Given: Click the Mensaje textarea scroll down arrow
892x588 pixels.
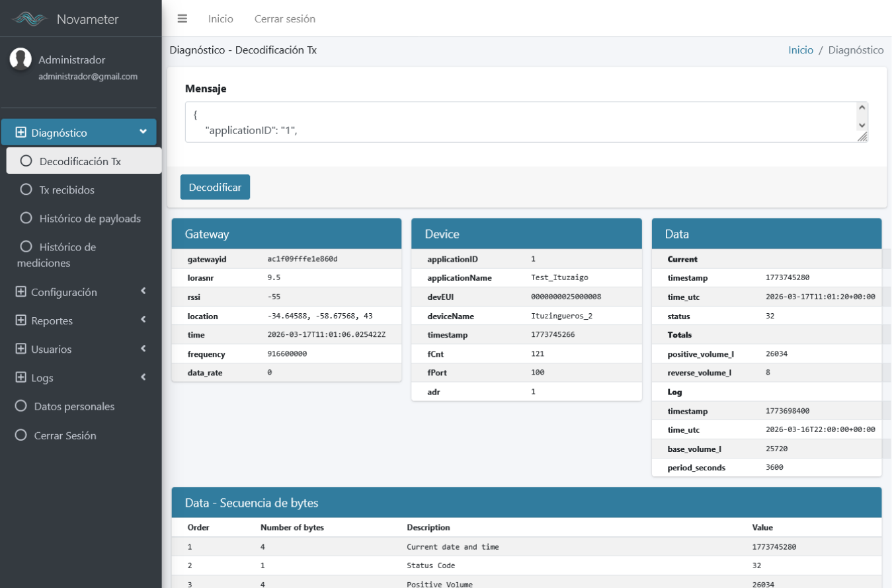Looking at the screenshot, I should coord(862,125).
